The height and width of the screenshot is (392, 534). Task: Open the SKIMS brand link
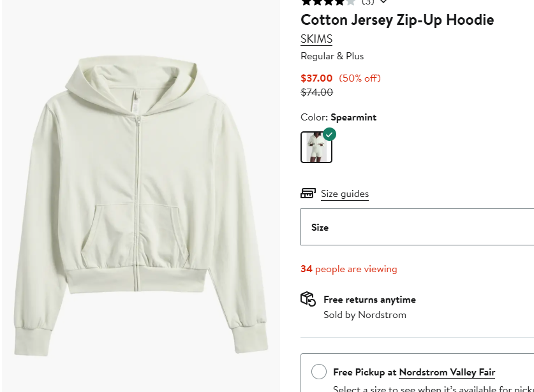click(316, 39)
